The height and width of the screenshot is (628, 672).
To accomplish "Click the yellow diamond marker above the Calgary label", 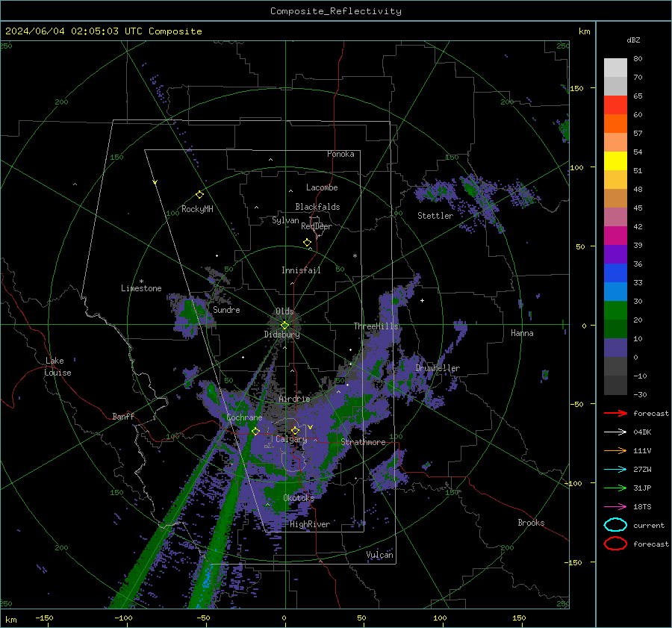I will click(x=295, y=430).
